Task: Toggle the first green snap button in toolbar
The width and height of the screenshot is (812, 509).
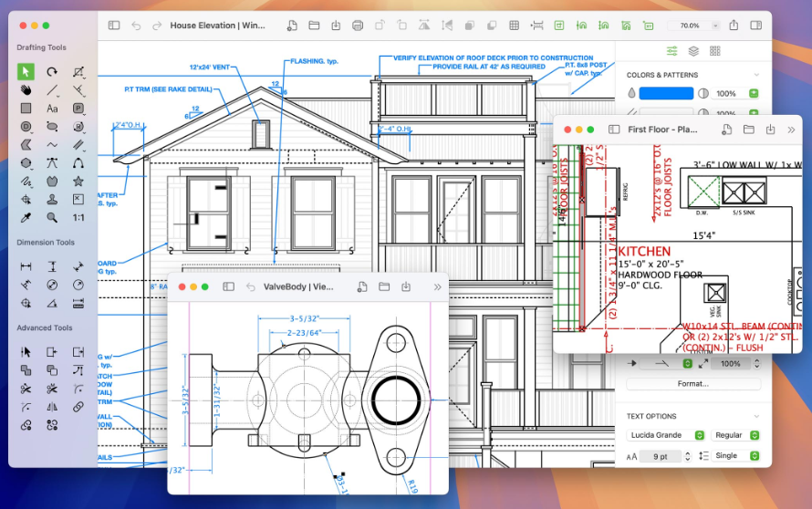Action: (x=558, y=26)
